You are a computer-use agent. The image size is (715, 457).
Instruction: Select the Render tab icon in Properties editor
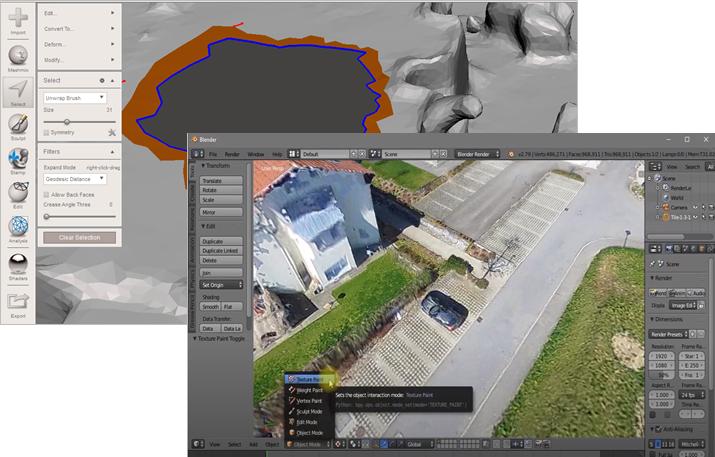point(669,249)
